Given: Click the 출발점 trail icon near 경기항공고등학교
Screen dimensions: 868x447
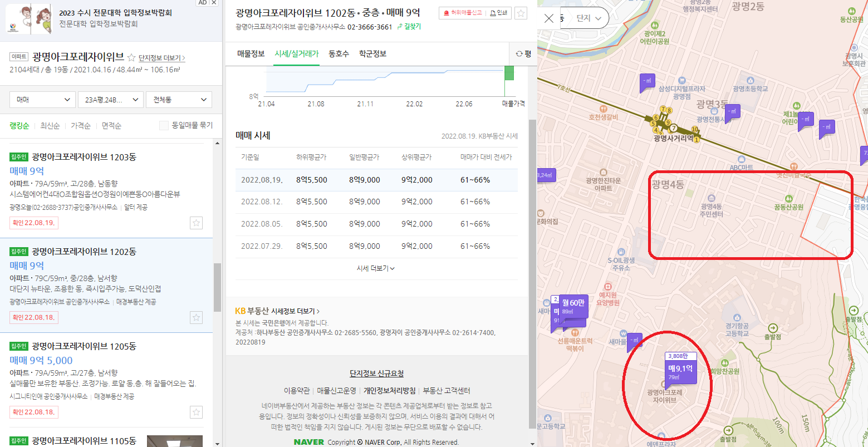Looking at the screenshot, I should click(x=772, y=328).
